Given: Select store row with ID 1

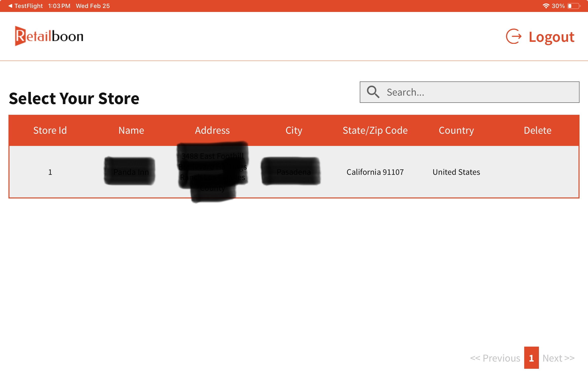Looking at the screenshot, I should tap(50, 172).
